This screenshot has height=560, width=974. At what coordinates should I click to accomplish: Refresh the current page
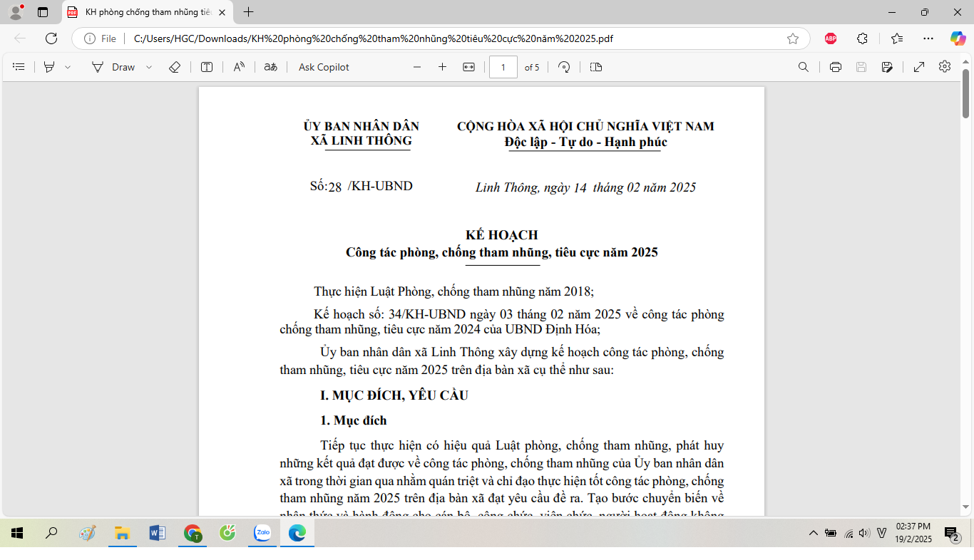(x=51, y=38)
